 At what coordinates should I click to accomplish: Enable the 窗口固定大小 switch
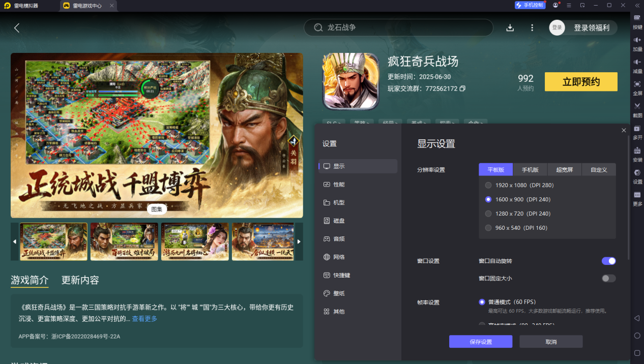pos(608,278)
